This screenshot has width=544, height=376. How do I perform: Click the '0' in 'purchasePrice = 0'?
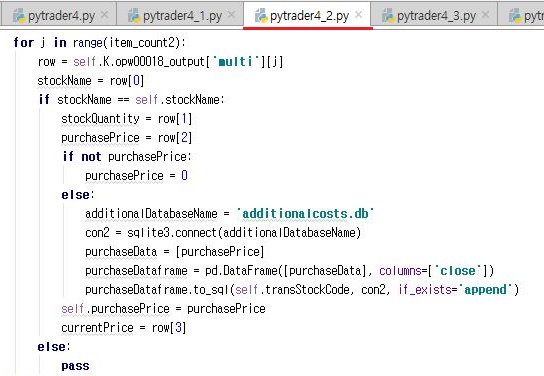[184, 176]
